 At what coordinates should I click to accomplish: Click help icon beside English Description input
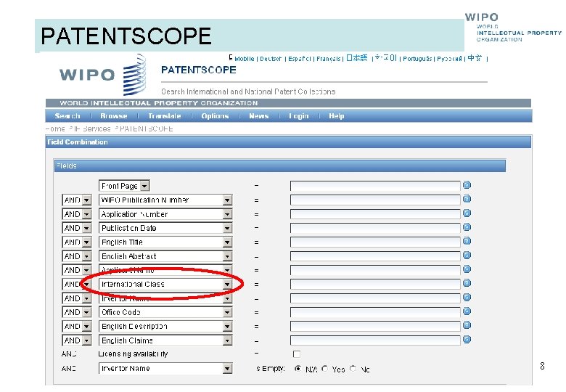point(467,326)
